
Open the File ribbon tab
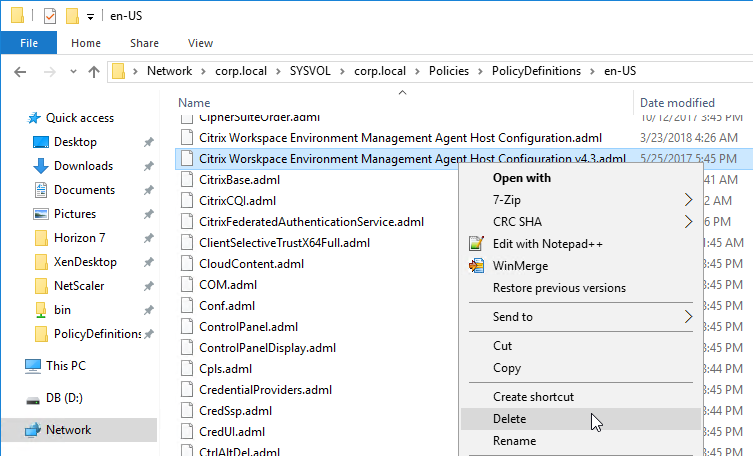click(x=29, y=43)
